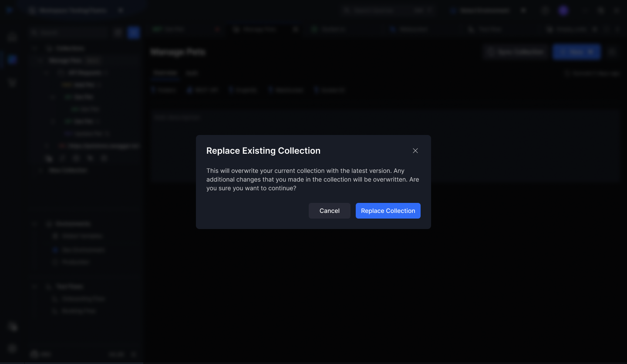The height and width of the screenshot is (364, 627).
Task: Click the purple user avatar icon
Action: [x=563, y=10]
